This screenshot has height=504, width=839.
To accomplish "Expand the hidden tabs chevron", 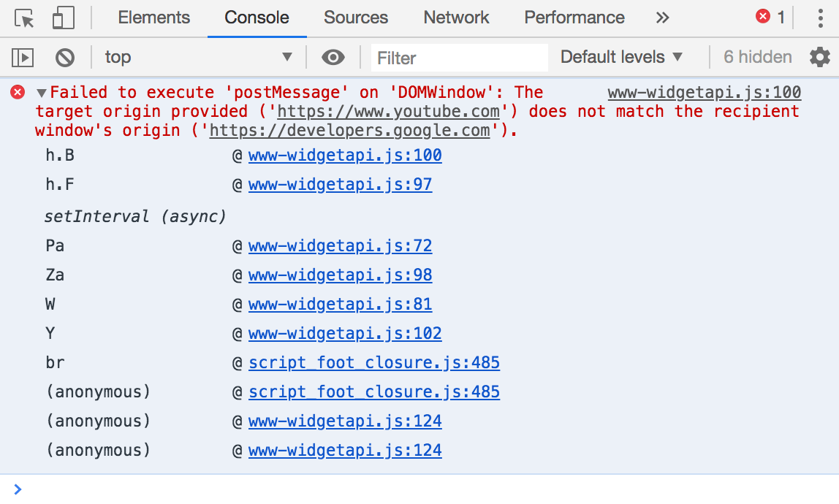I will pos(662,17).
